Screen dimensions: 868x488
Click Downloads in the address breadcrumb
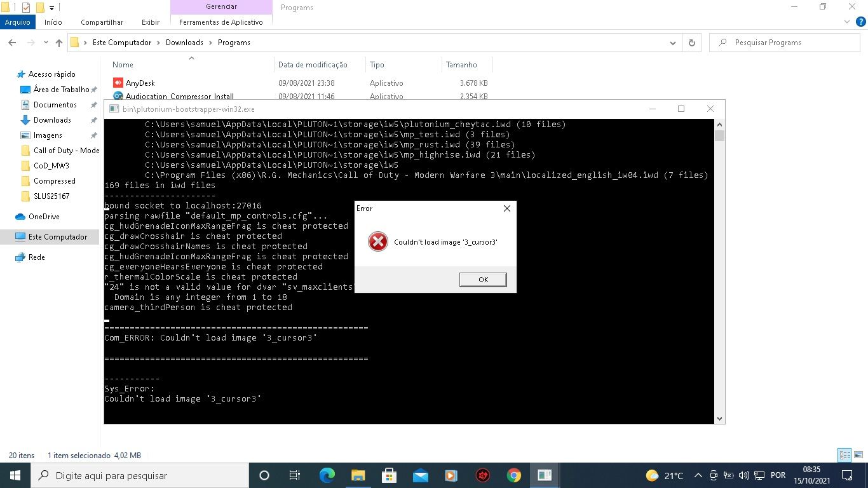[184, 43]
